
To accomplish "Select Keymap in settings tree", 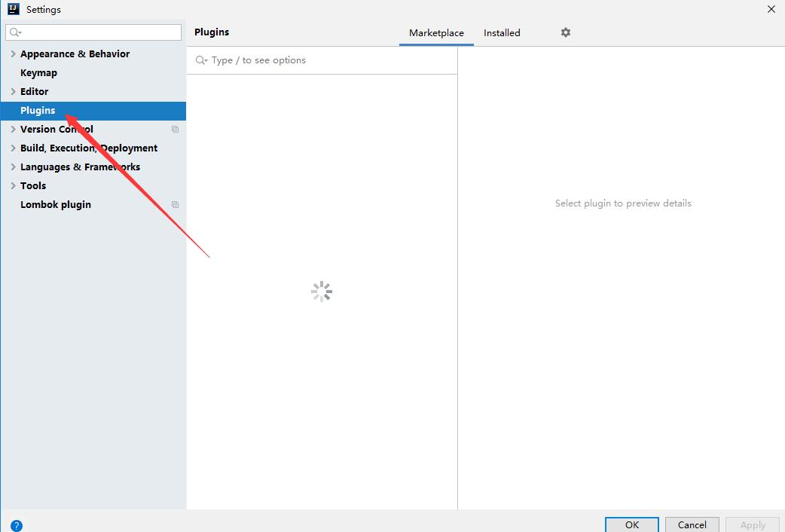I will click(38, 72).
